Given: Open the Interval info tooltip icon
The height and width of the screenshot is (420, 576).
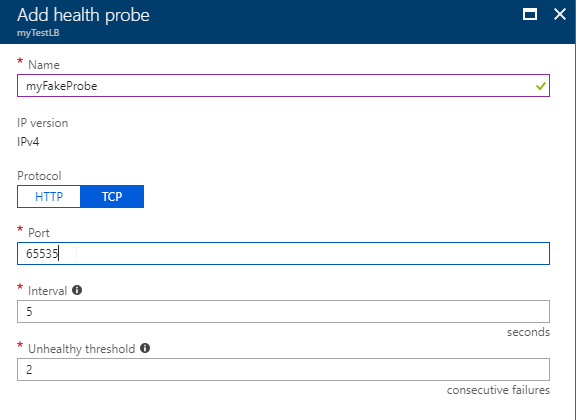Looking at the screenshot, I should [x=77, y=290].
